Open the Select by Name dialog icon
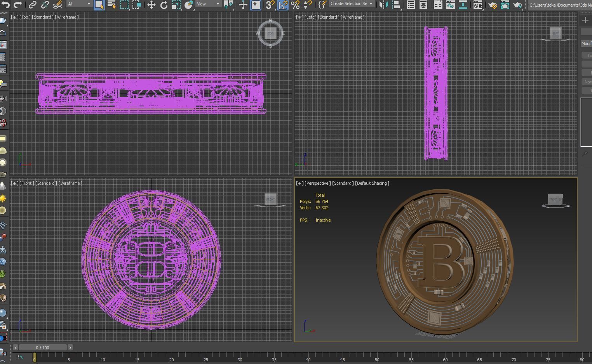Image resolution: width=592 pixels, height=364 pixels. pos(111,5)
